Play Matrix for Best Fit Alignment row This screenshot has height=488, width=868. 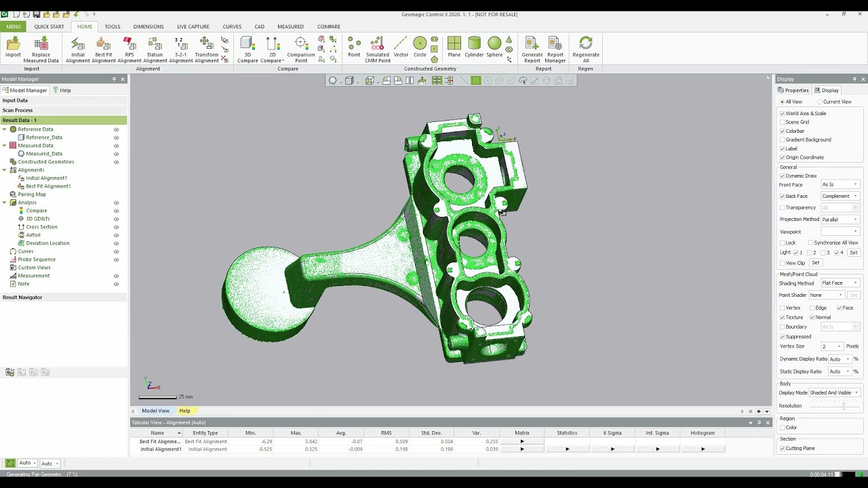521,441
